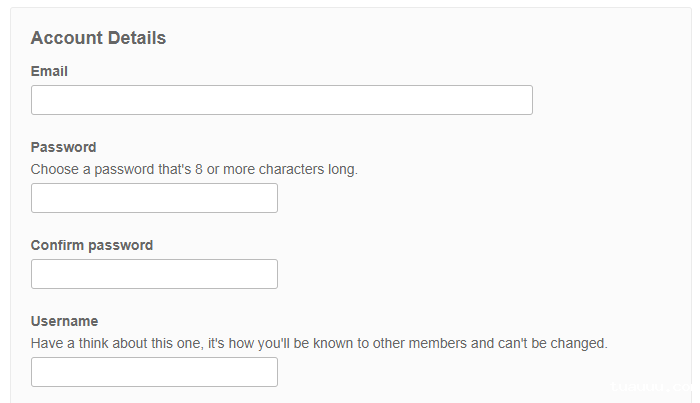Click the word "Account" in the heading

66,38
